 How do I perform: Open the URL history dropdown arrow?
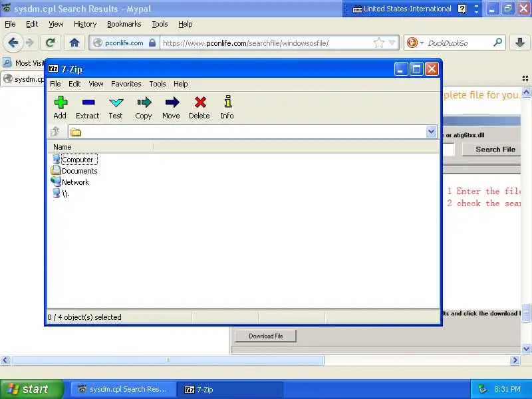click(392, 43)
